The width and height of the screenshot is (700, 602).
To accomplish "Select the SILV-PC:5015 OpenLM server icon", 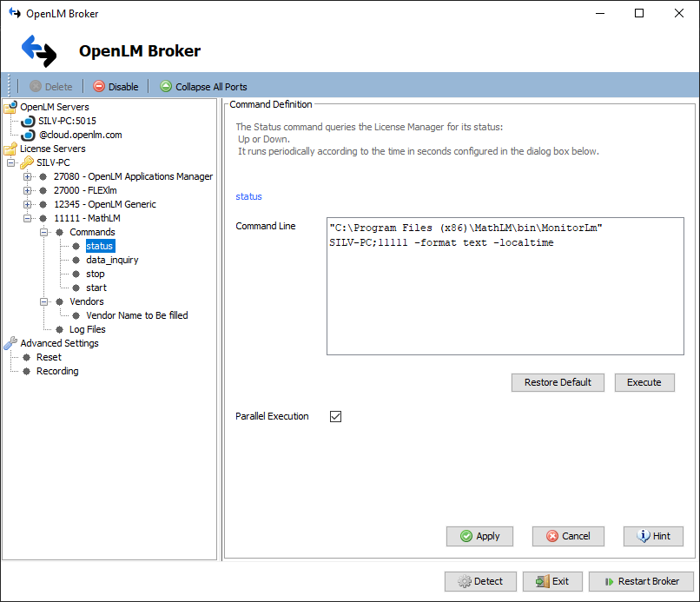I will pyautogui.click(x=28, y=122).
